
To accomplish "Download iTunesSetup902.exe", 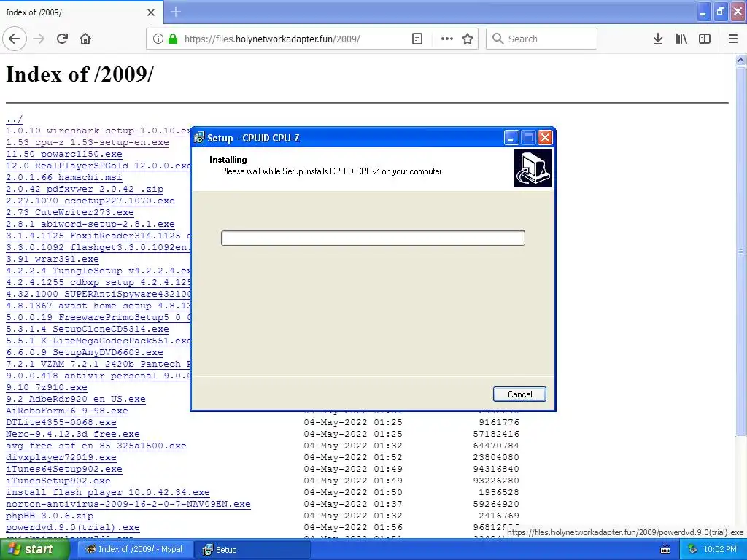I will click(58, 481).
